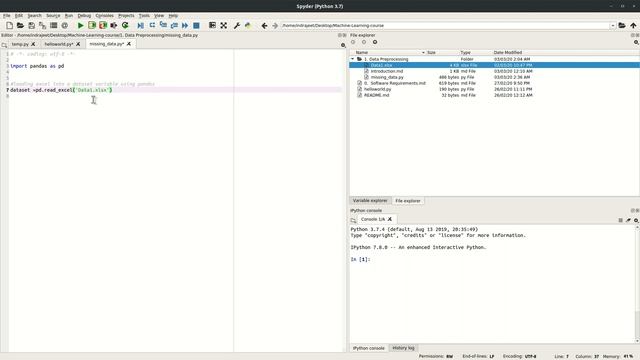Open the Run menu
This screenshot has width=640, height=360.
[69, 16]
